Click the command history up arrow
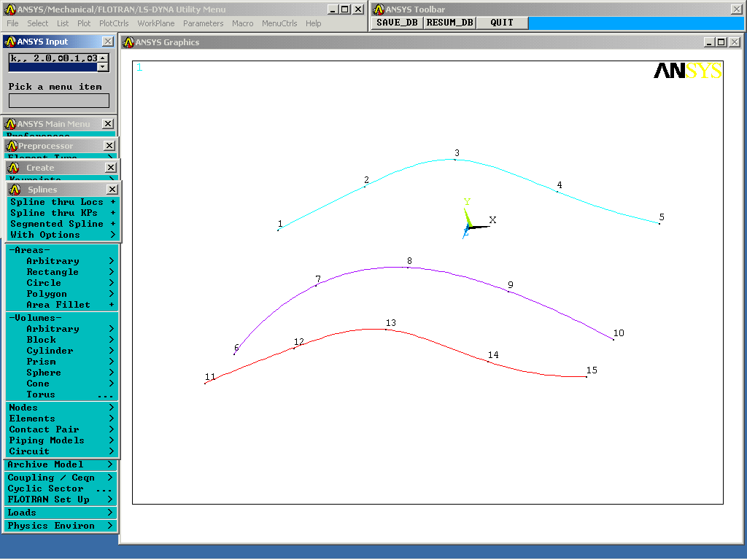Viewport: 747px width, 560px height. point(103,58)
